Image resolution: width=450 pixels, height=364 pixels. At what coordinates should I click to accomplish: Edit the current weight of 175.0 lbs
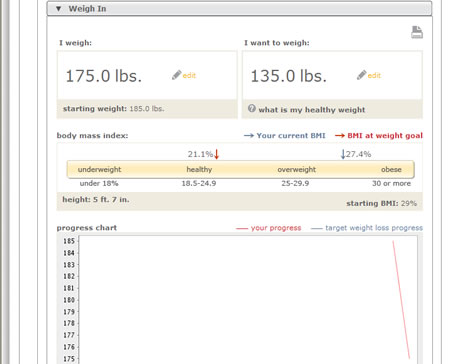[189, 76]
